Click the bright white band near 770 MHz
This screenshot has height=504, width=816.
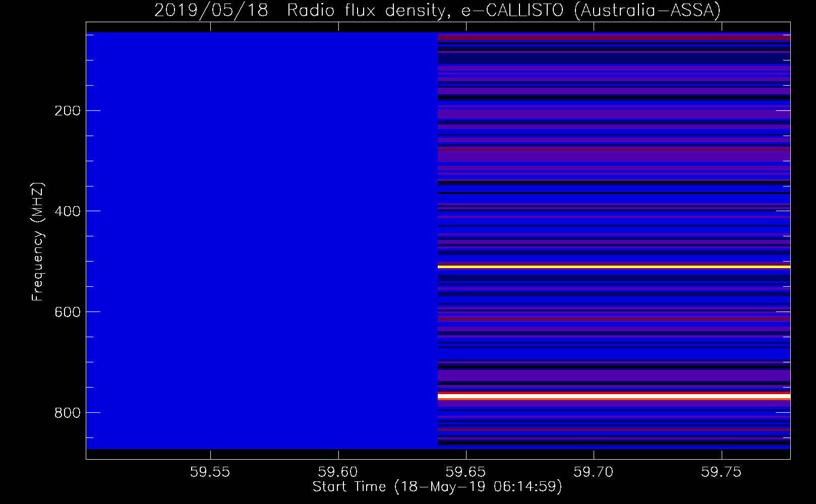click(614, 397)
